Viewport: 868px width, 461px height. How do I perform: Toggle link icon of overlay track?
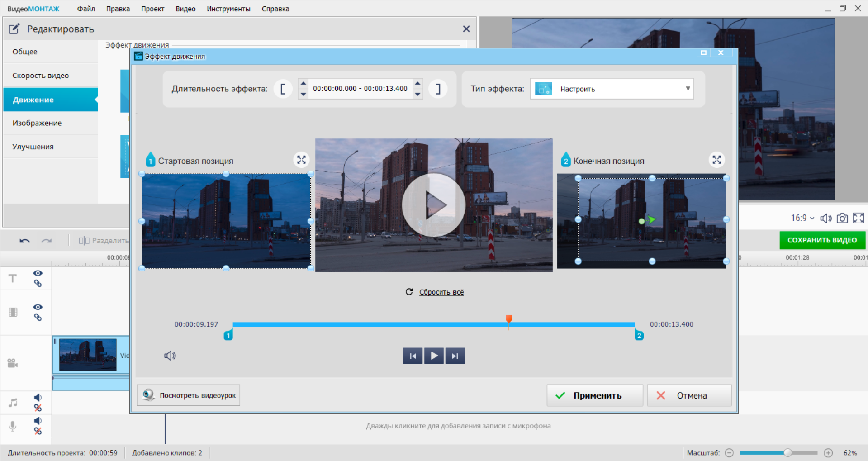tap(38, 318)
